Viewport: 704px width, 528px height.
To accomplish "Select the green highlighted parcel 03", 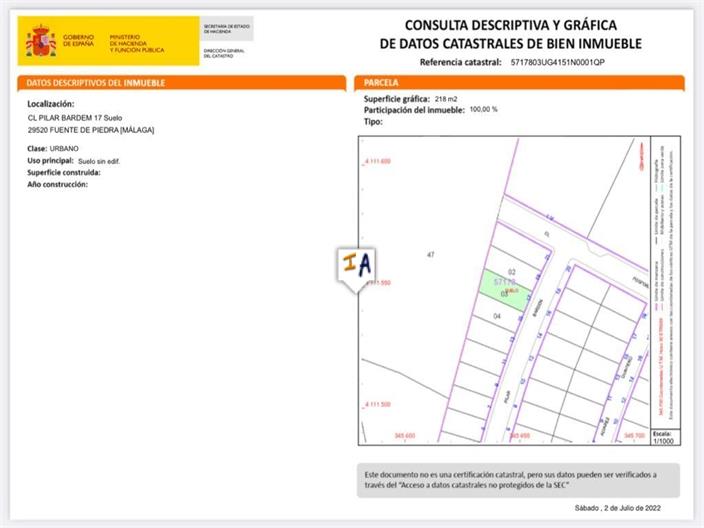I will pos(507,290).
